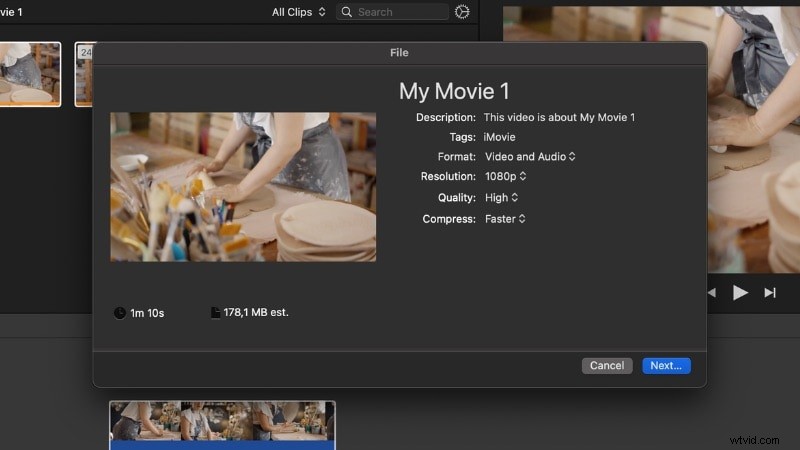
Task: Select the video clip in the timeline
Action: 222,422
